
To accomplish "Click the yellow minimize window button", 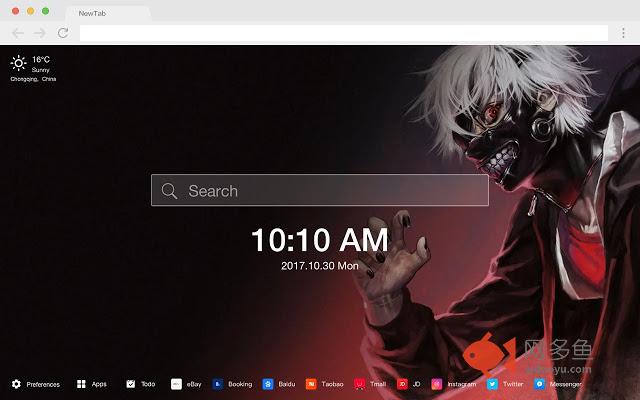I will pos(31,11).
